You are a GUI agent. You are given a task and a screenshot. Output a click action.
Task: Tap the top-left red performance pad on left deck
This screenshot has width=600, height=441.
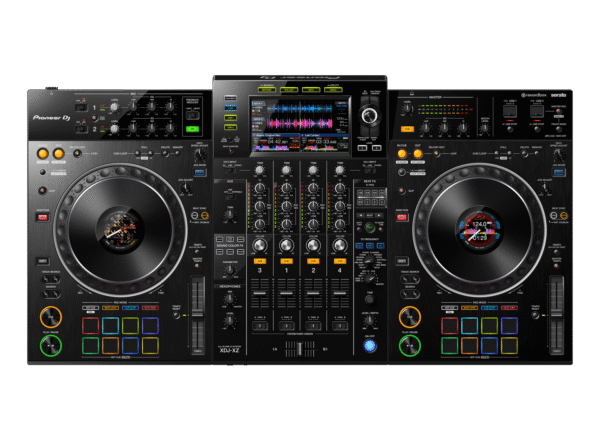[x=90, y=326]
